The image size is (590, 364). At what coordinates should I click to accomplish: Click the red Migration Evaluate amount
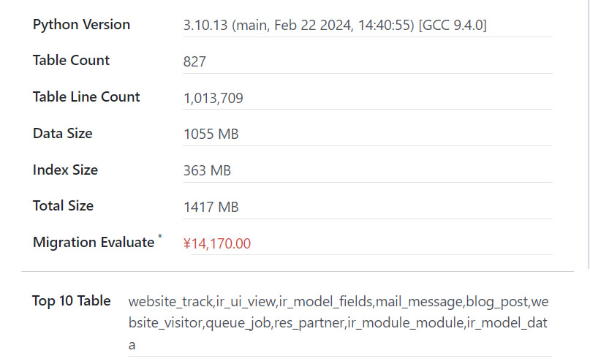pyautogui.click(x=216, y=243)
